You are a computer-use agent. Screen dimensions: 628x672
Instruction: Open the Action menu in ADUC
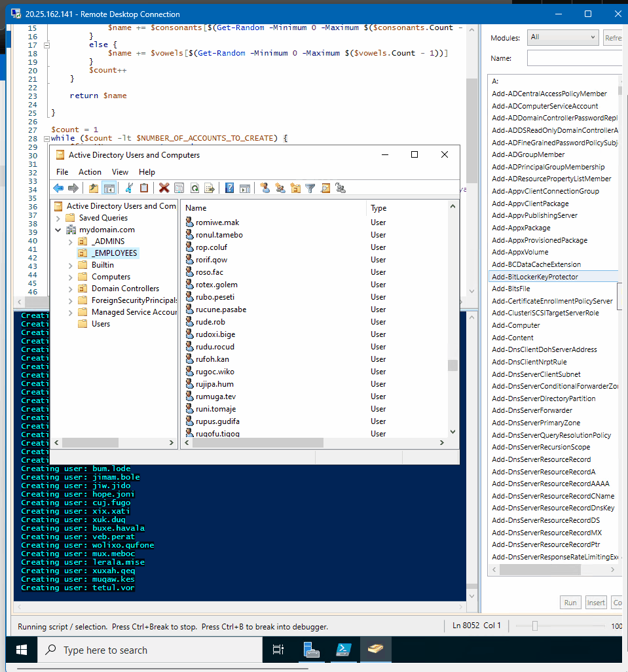point(90,172)
